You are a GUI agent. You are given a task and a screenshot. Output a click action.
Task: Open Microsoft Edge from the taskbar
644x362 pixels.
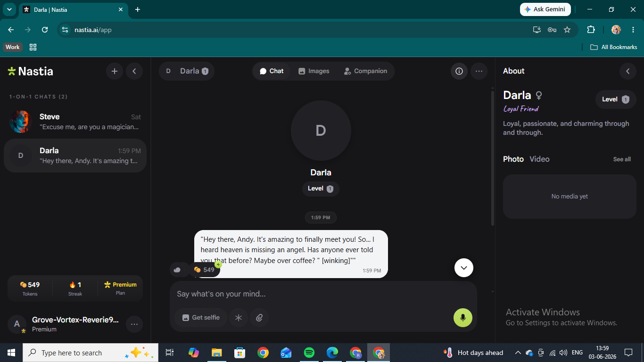pos(332,353)
